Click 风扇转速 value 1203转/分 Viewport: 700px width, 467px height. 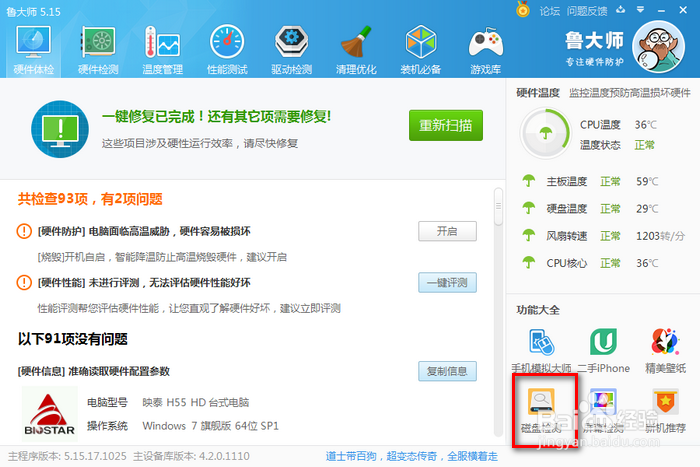coord(660,236)
